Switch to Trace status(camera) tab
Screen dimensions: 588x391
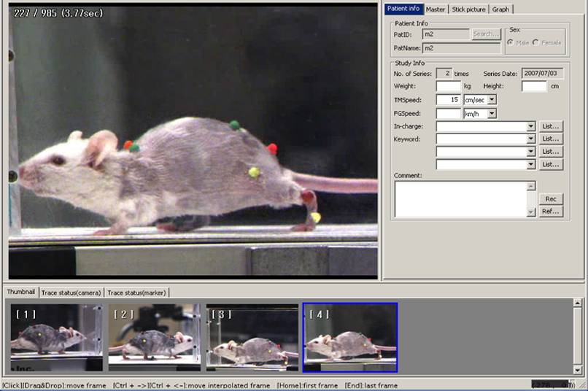pos(71,293)
